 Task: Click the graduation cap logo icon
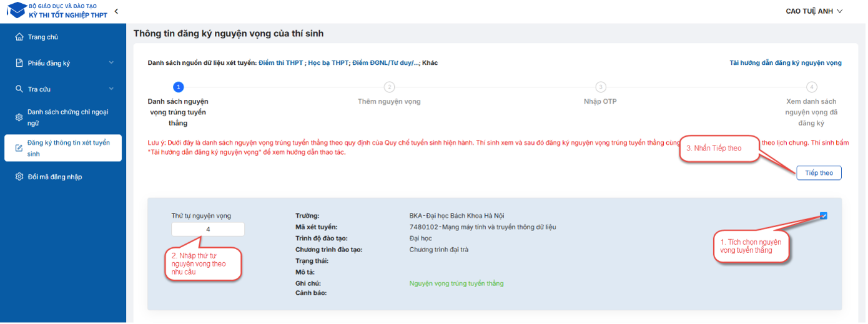coord(17,10)
